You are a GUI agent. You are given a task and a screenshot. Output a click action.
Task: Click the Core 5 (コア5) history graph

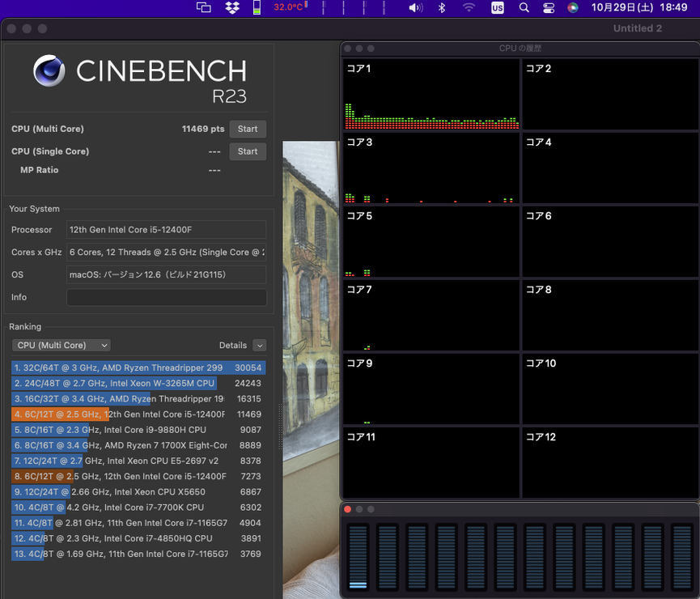pyautogui.click(x=431, y=242)
